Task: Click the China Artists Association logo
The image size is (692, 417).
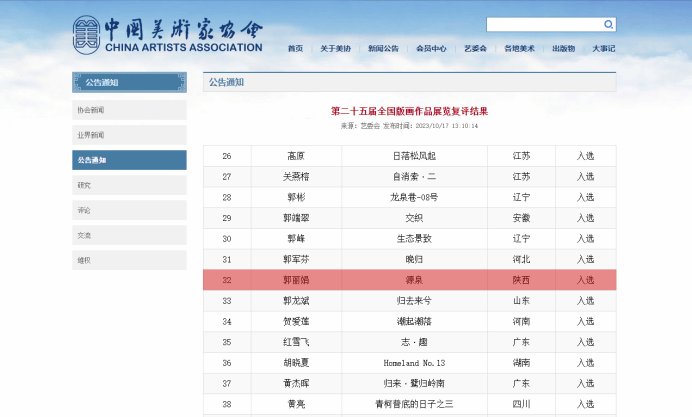Action: pos(167,34)
